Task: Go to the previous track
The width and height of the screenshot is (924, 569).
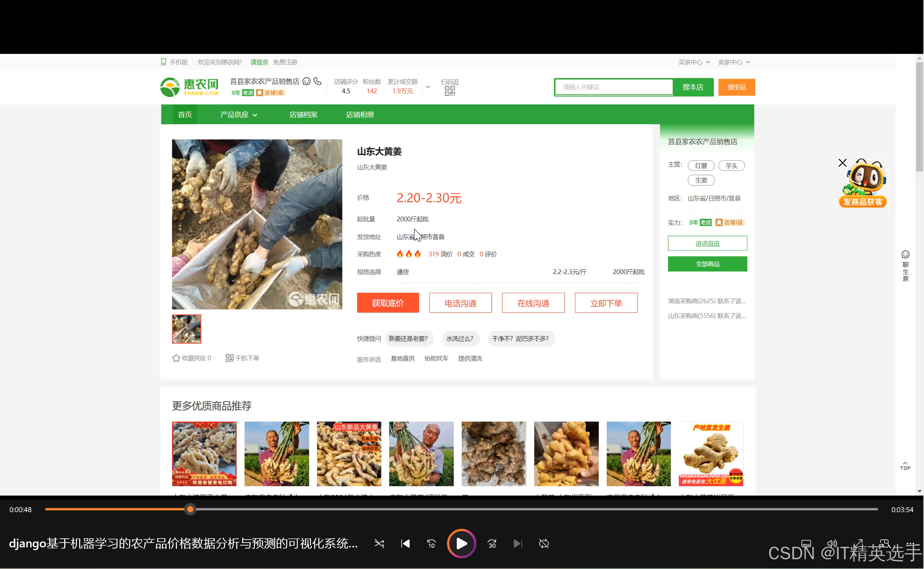Action: 405,544
